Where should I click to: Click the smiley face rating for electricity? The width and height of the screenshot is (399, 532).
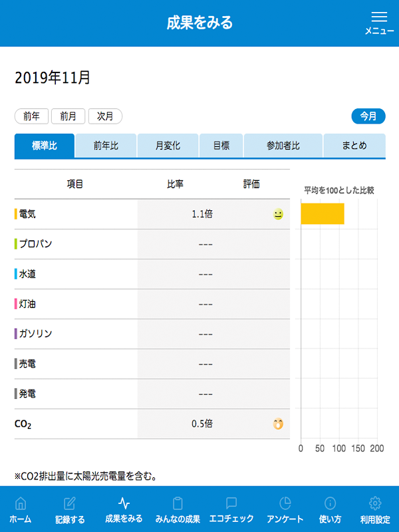278,214
